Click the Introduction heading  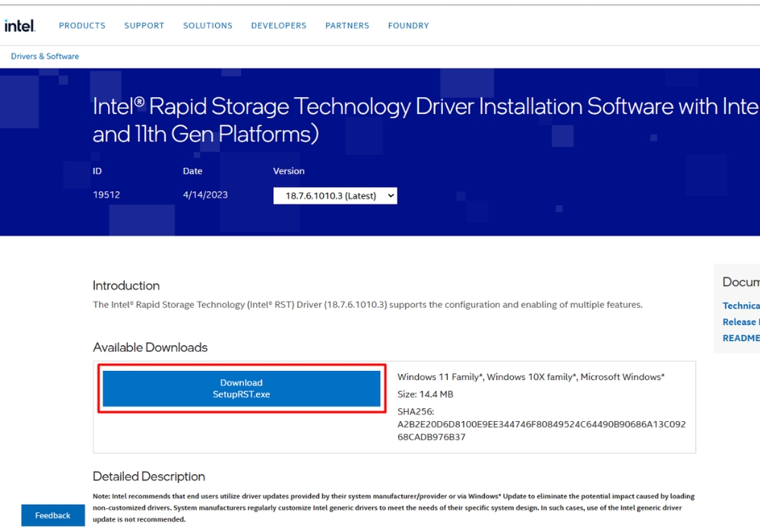point(126,286)
